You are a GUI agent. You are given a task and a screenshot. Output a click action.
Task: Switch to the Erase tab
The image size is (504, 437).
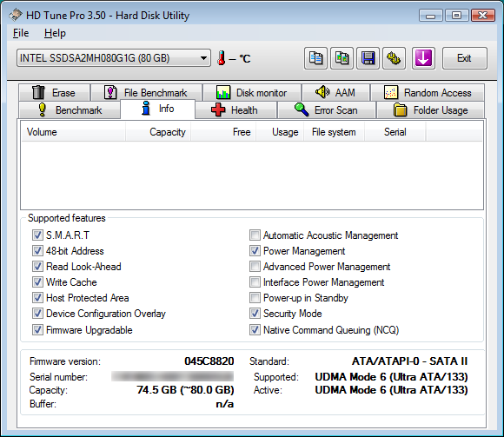(55, 93)
